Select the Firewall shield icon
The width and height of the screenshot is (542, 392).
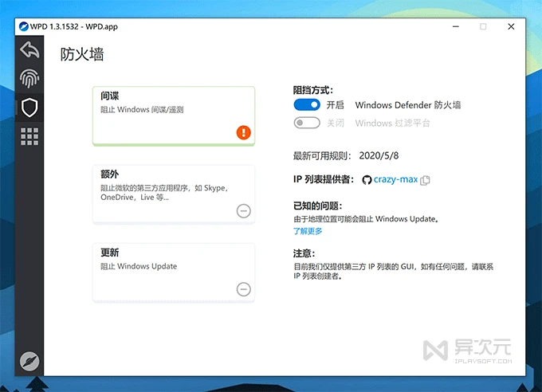[x=29, y=107]
